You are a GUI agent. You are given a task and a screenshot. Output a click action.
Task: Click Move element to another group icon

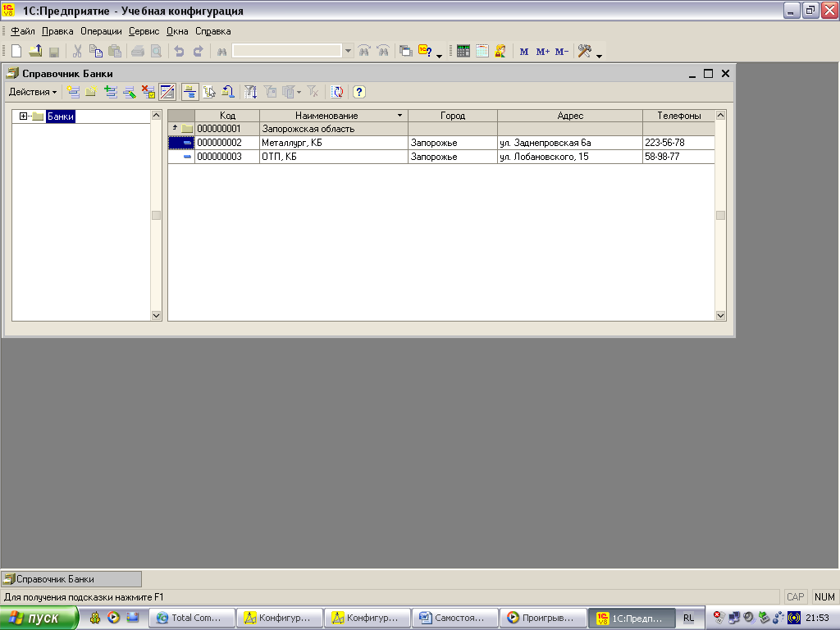(209, 92)
